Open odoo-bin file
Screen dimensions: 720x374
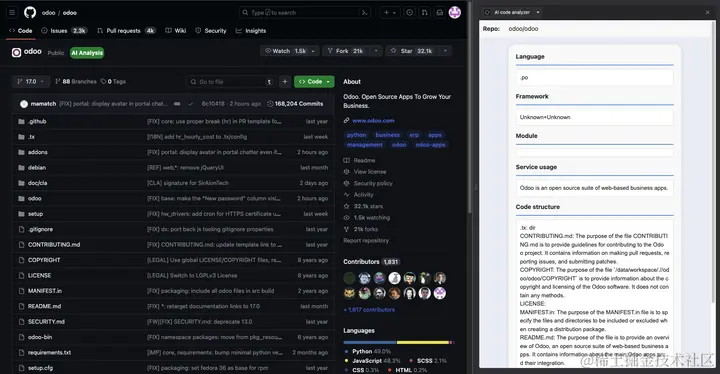coord(40,337)
